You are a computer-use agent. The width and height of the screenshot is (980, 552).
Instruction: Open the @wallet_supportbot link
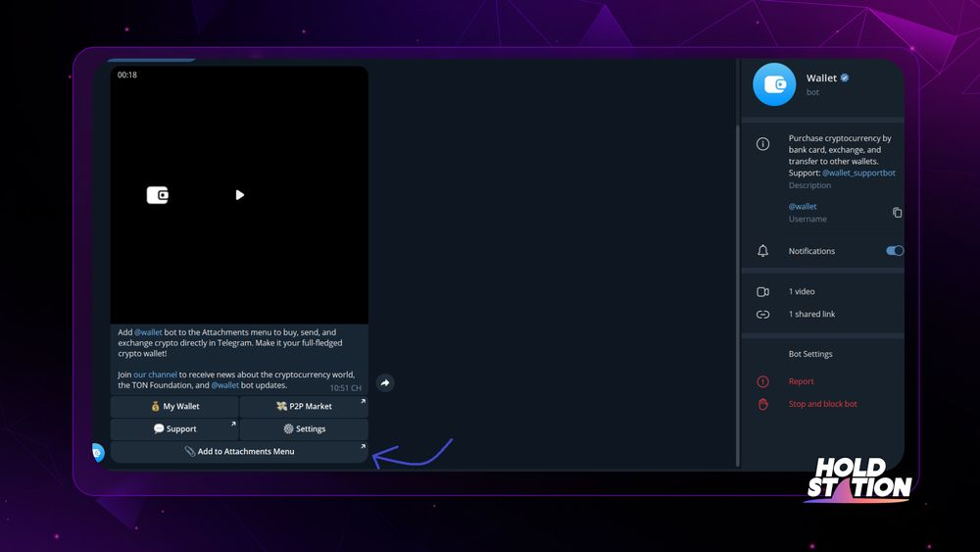[x=858, y=174]
